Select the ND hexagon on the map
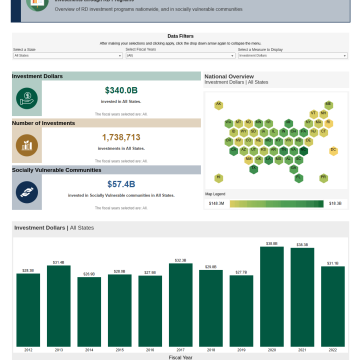Screen dimensions: 360x360 (249, 123)
